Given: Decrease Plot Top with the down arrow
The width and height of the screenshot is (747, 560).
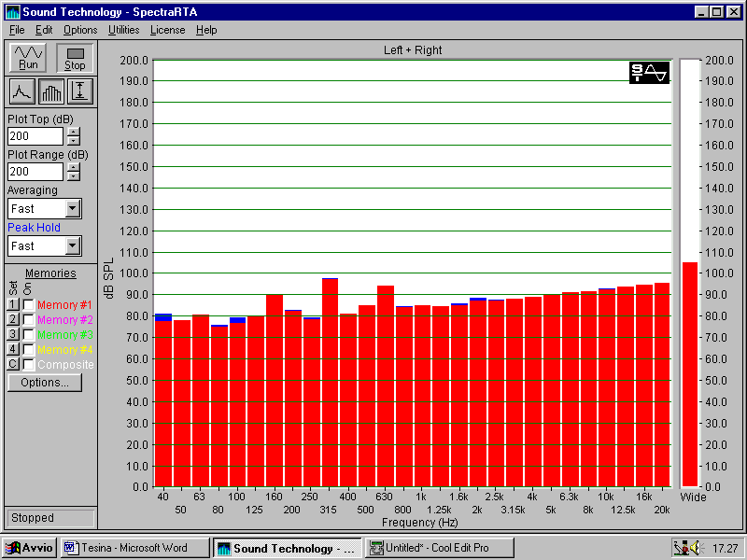Looking at the screenshot, I should (x=74, y=141).
